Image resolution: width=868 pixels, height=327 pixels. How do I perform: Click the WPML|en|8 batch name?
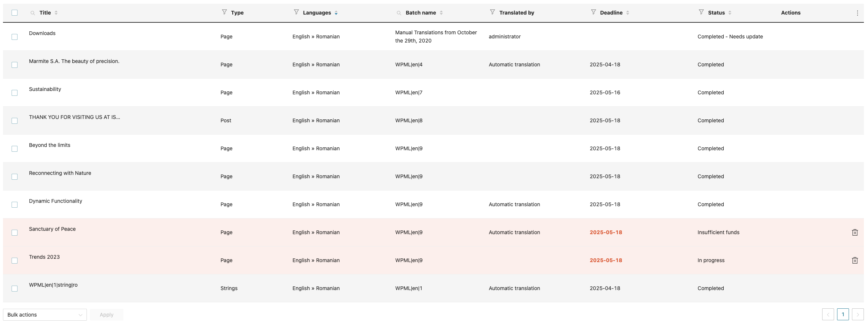click(x=409, y=120)
